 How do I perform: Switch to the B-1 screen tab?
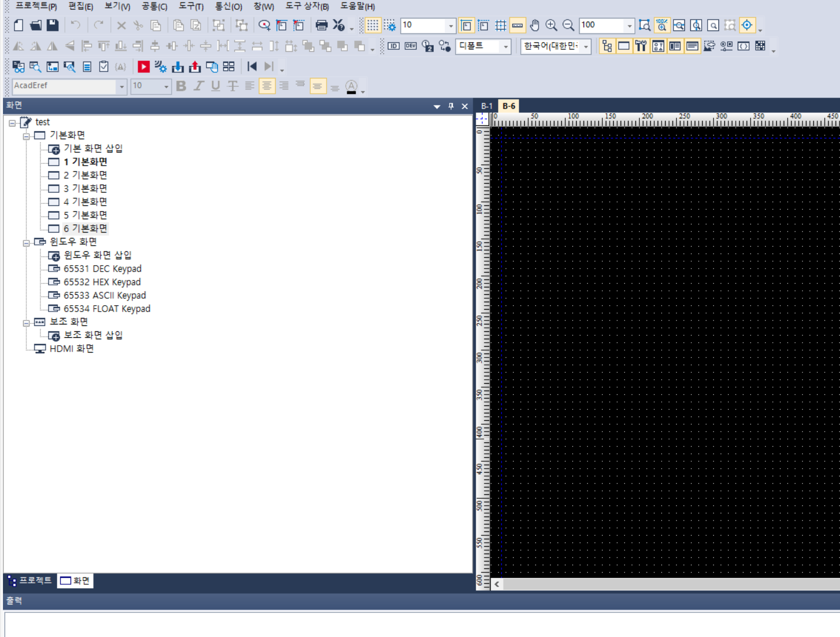tap(488, 105)
